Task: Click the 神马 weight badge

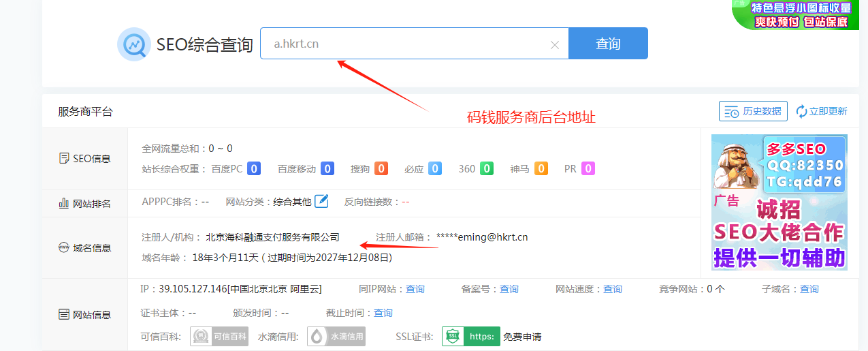Action: point(541,168)
